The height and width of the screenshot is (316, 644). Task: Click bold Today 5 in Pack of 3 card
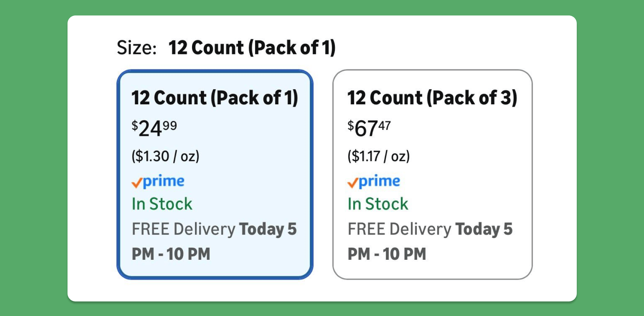tap(484, 229)
